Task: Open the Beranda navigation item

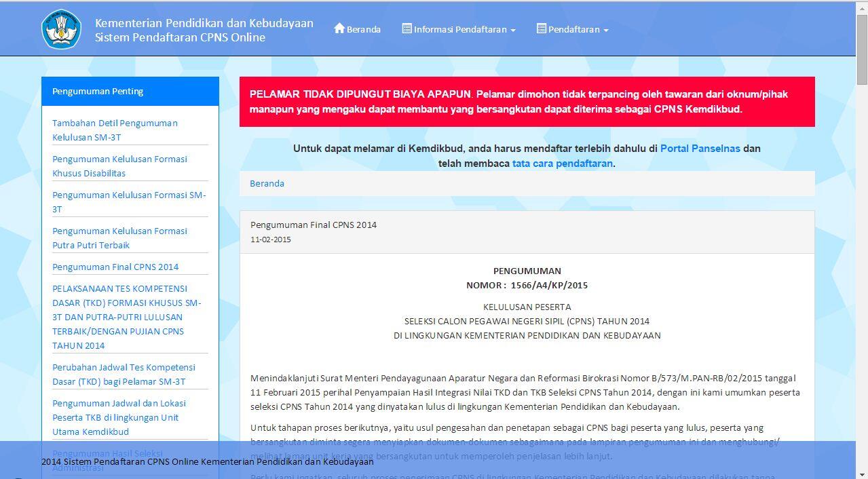Action: [x=357, y=29]
